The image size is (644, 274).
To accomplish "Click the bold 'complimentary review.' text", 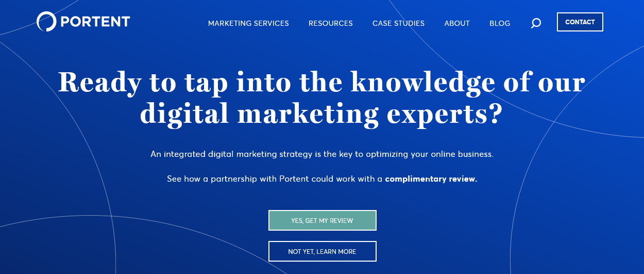I will click(x=431, y=179).
